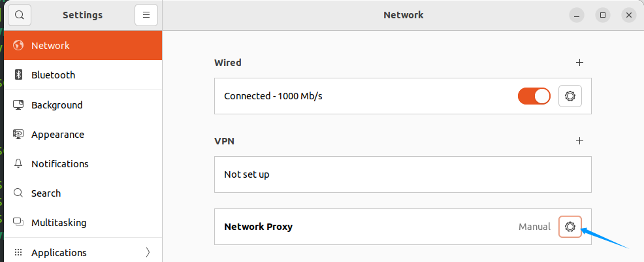Click the Network globe icon in sidebar
Image resolution: width=644 pixels, height=262 pixels.
[x=18, y=45]
